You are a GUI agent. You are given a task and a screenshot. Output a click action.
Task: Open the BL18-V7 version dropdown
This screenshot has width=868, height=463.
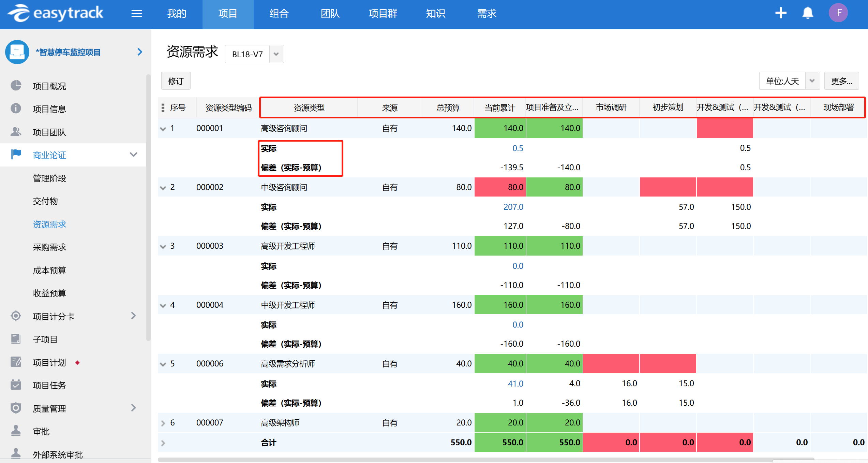(276, 54)
